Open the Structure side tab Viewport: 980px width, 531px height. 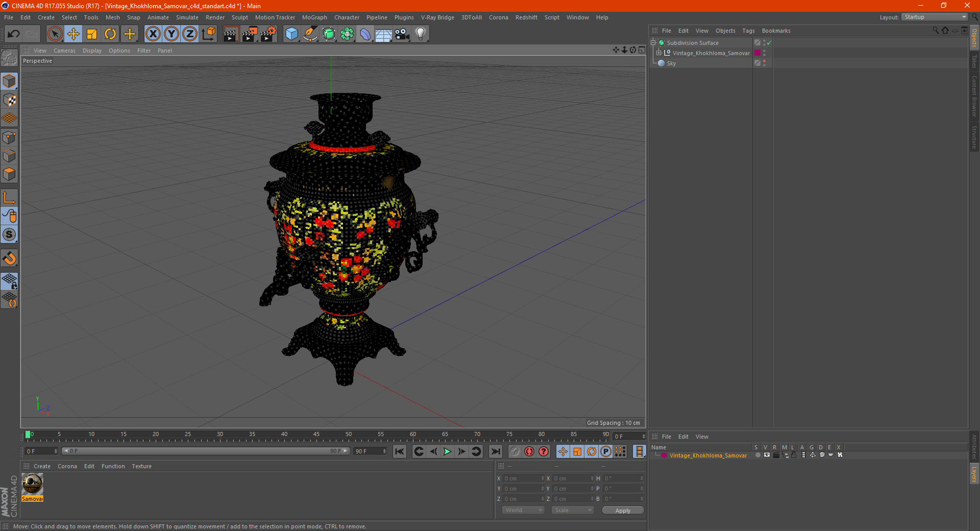(974, 137)
